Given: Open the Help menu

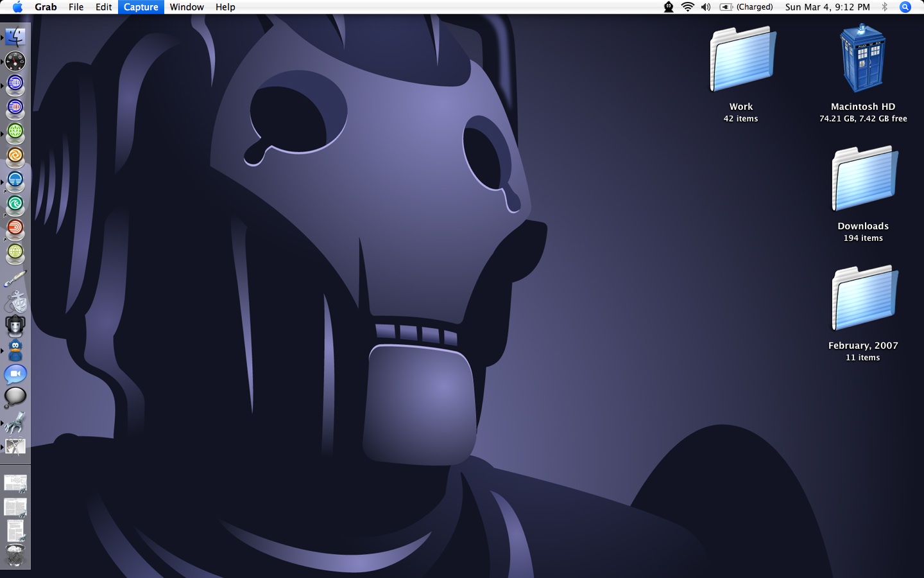Looking at the screenshot, I should click(225, 7).
